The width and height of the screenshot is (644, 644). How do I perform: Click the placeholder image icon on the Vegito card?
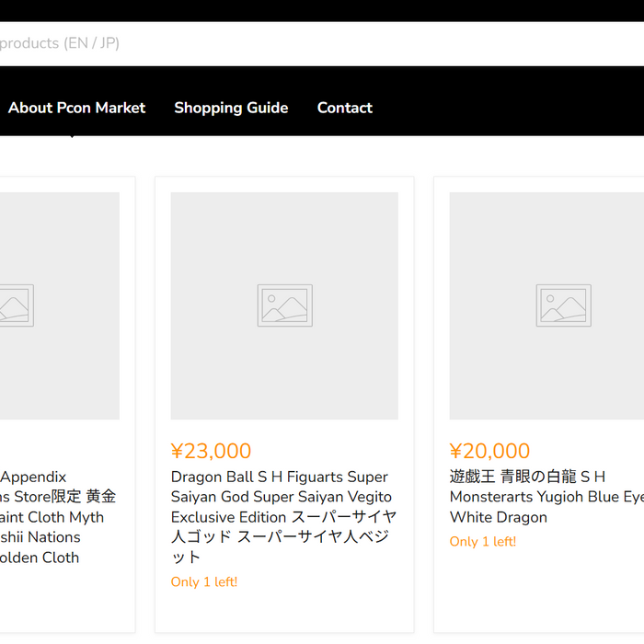coord(284,305)
